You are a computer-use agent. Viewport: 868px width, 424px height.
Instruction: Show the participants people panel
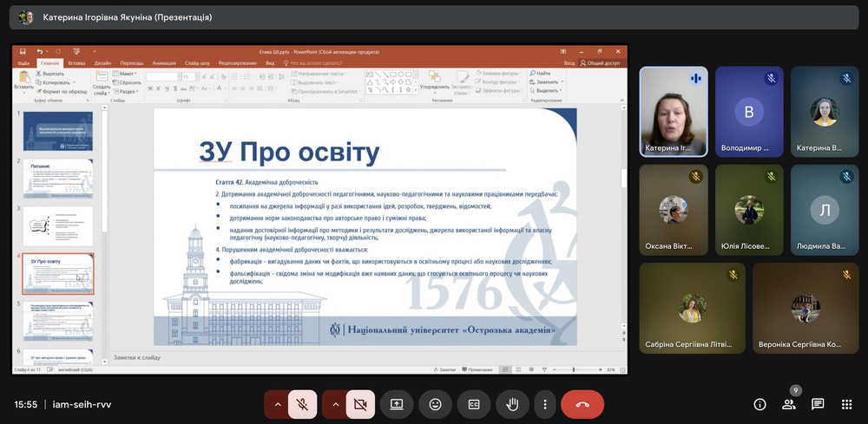(788, 404)
